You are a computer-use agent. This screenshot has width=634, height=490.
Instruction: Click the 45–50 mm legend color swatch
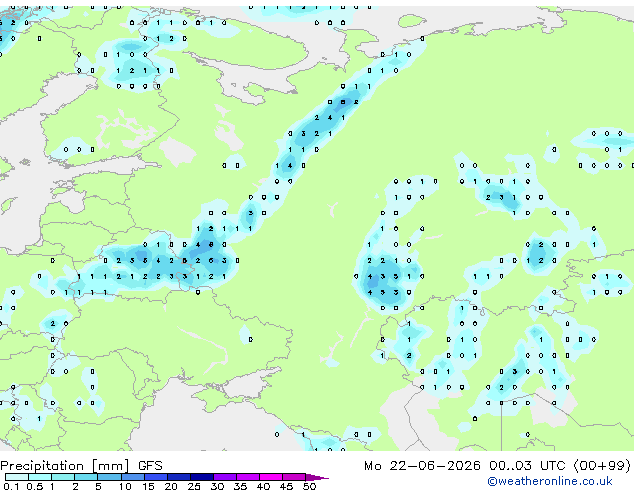(294, 477)
